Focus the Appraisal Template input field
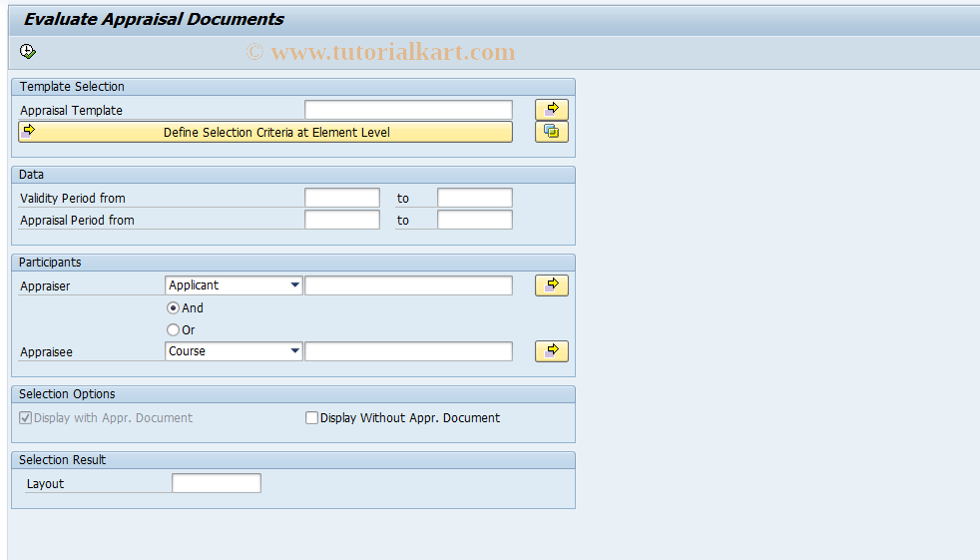This screenshot has height=560, width=980. 409,110
